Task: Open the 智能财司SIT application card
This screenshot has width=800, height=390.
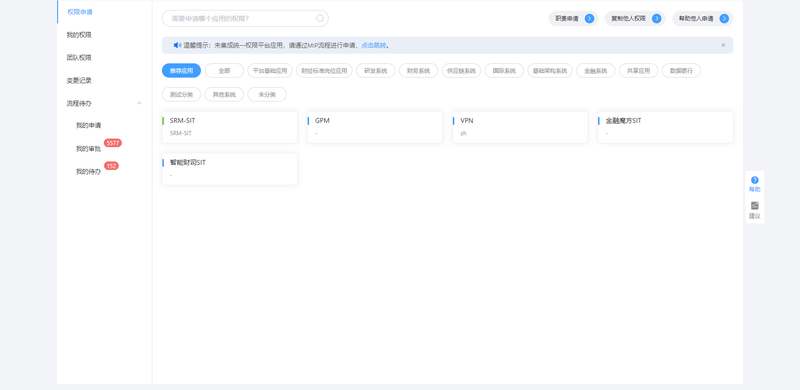Action: click(x=230, y=169)
